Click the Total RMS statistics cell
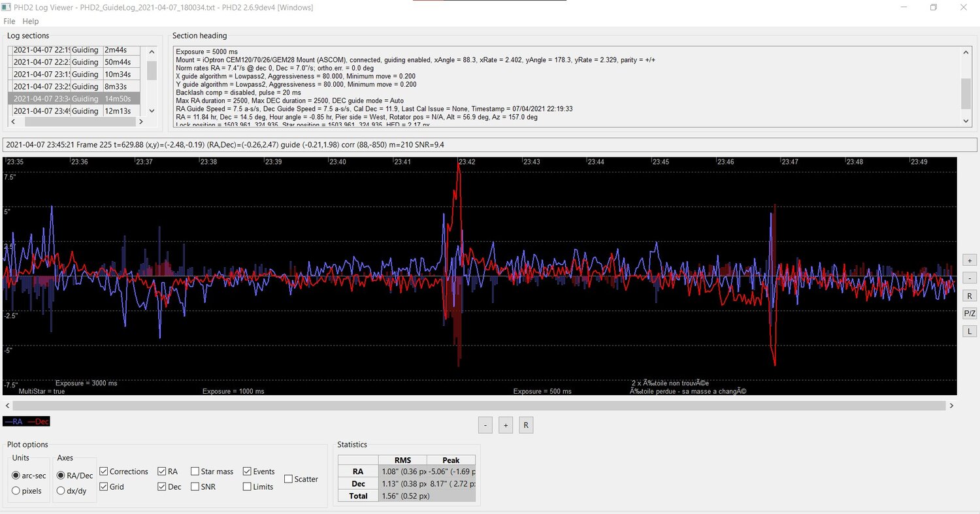The width and height of the screenshot is (980, 514). point(402,496)
